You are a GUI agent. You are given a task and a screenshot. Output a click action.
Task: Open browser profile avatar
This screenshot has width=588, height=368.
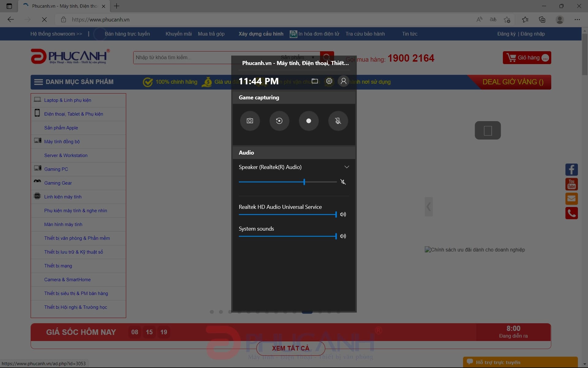pyautogui.click(x=560, y=20)
